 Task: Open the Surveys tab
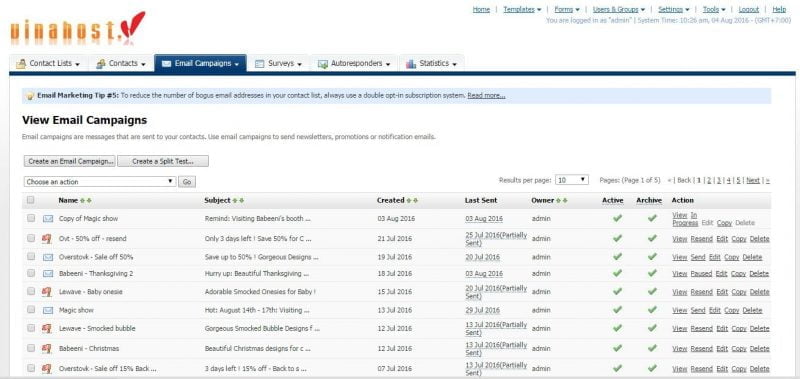[x=279, y=64]
